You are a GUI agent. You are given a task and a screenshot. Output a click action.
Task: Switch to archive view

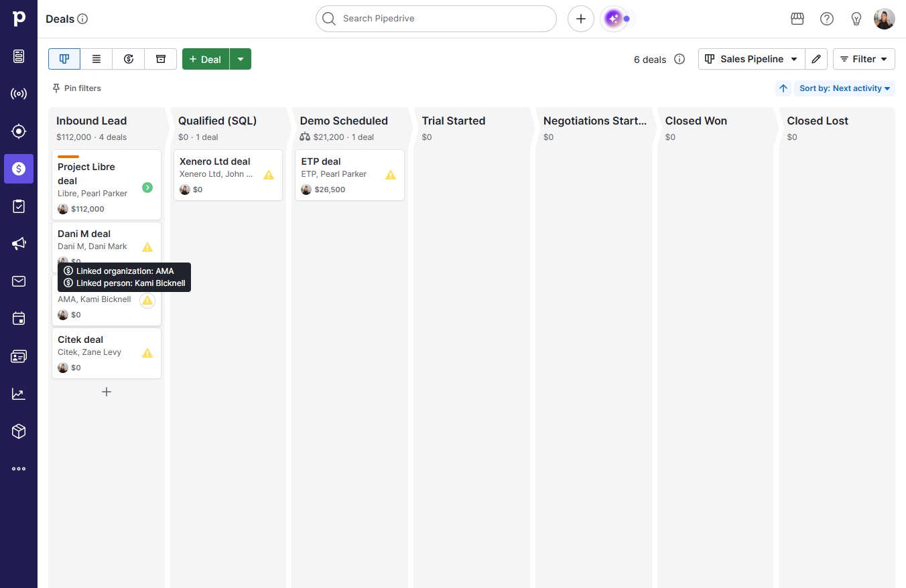pyautogui.click(x=161, y=59)
